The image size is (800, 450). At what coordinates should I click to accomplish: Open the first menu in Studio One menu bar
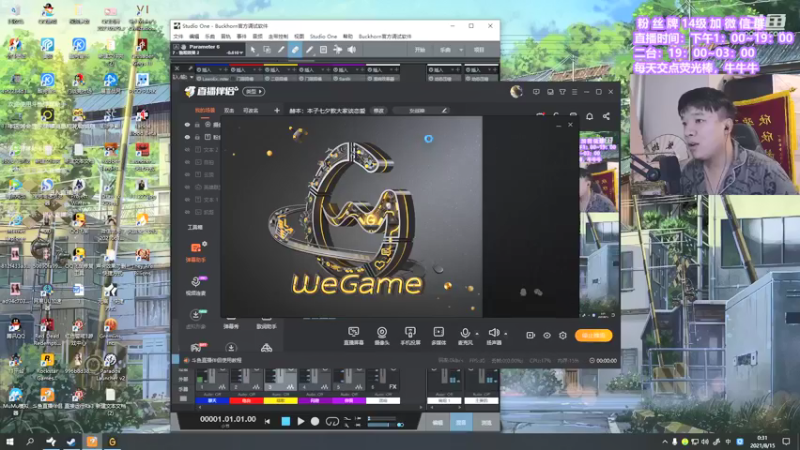pos(178,37)
